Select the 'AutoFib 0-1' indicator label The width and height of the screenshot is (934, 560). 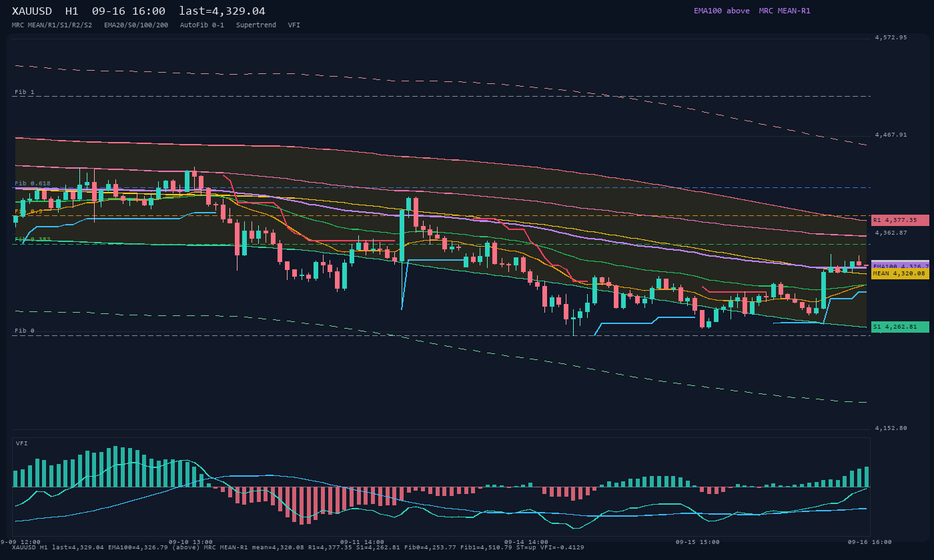[x=202, y=25]
